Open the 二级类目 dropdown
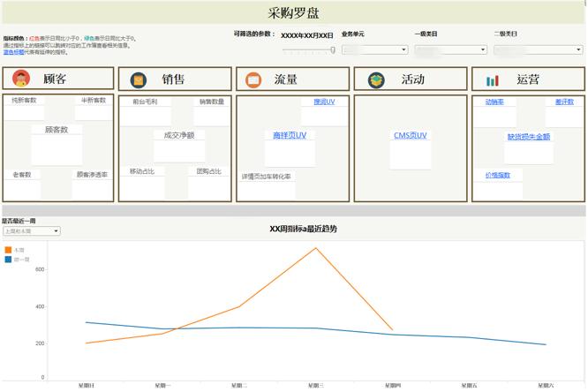The image size is (588, 392). point(539,49)
